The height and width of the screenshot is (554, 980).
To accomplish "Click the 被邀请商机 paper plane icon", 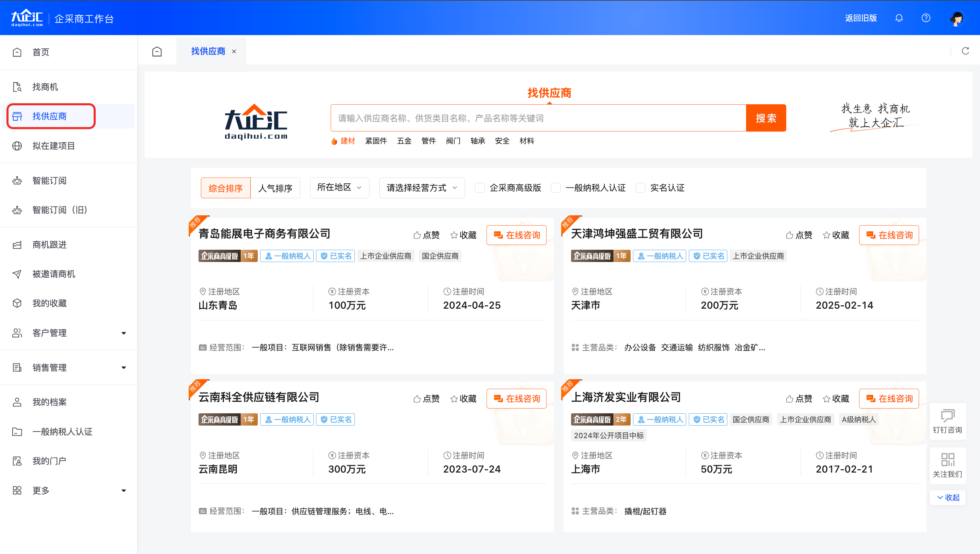I will pos(17,274).
